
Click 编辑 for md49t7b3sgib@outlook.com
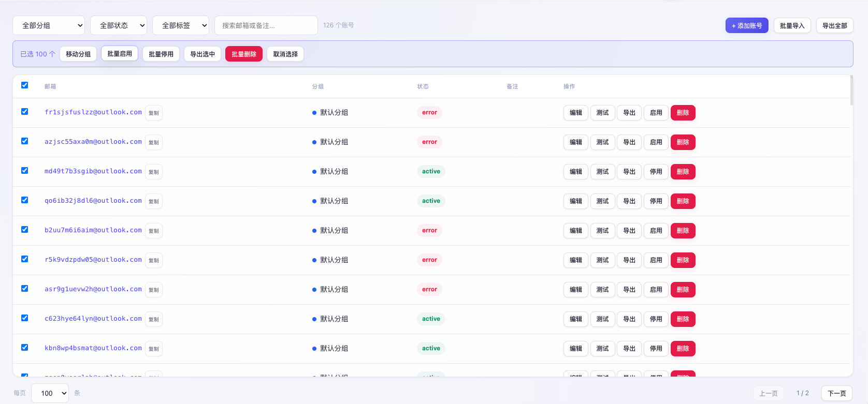pos(576,172)
